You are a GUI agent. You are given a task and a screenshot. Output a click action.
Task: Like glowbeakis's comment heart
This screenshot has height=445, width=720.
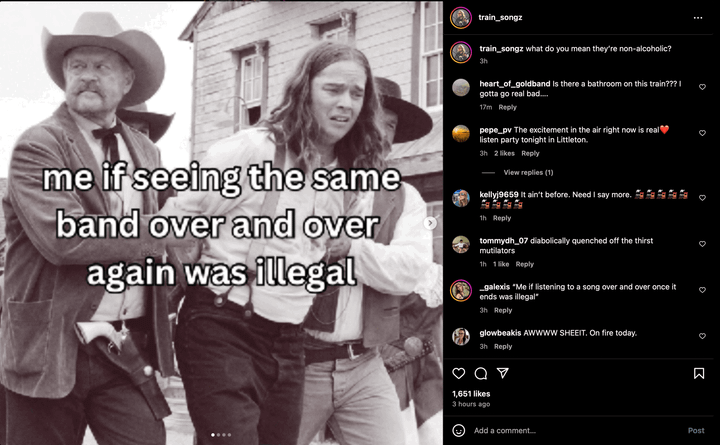coord(702,336)
